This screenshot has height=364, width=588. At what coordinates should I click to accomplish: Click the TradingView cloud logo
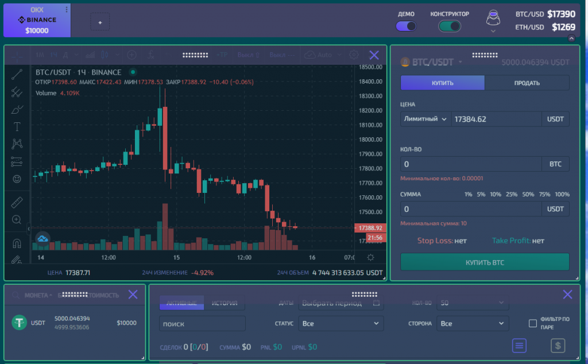coord(42,238)
